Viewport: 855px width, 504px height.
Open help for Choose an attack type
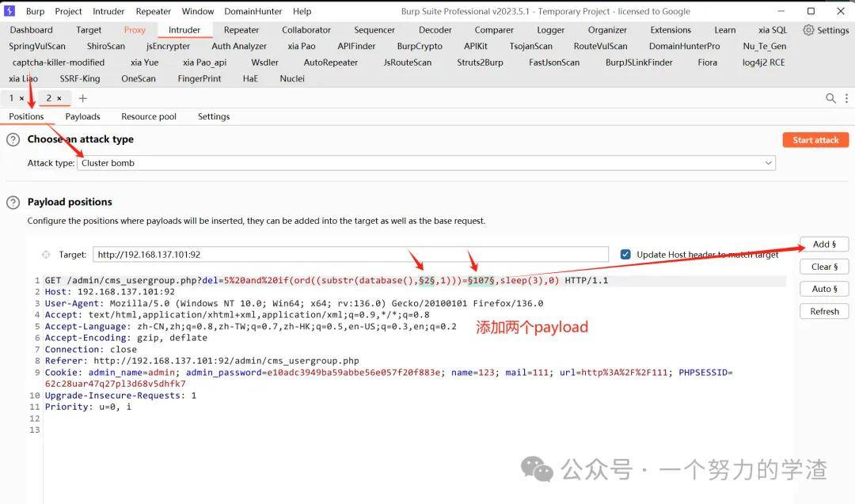click(13, 139)
